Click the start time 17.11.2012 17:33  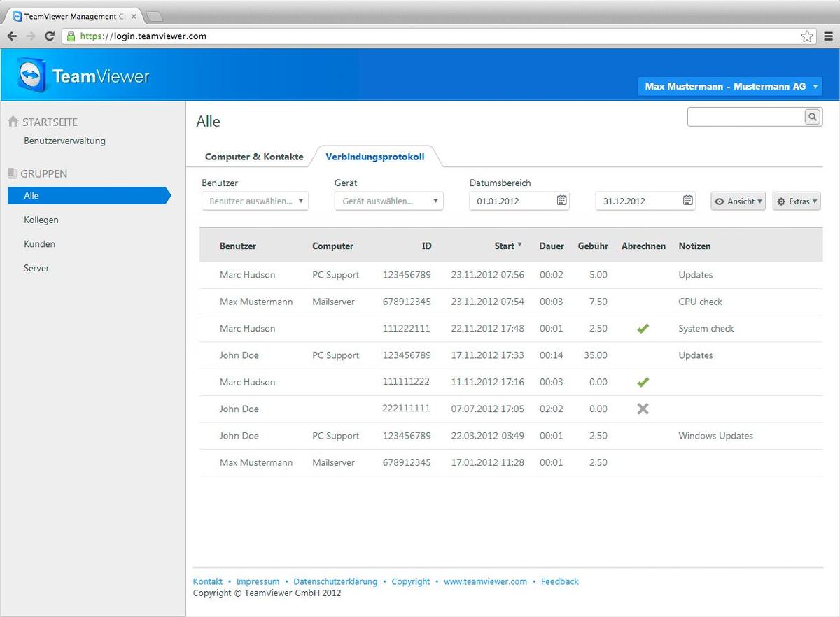(487, 355)
